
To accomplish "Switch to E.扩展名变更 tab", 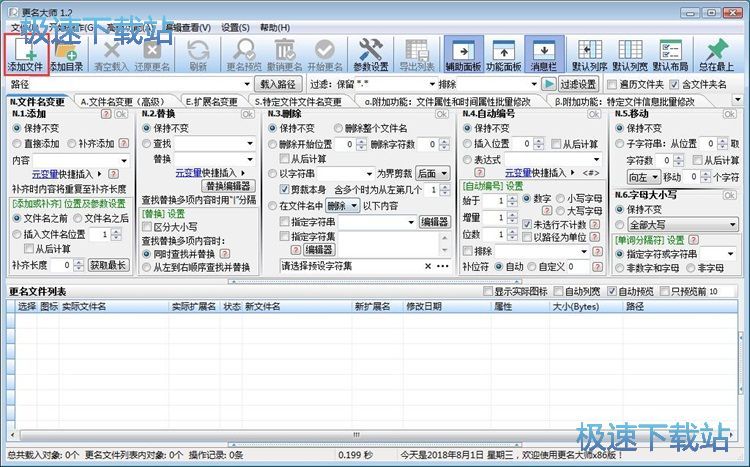I will 211,101.
